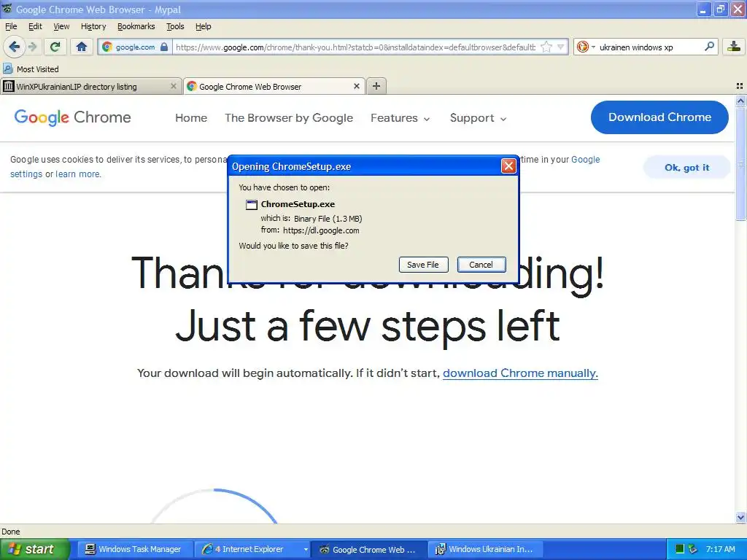Expand the search engine selector arrow

click(x=593, y=47)
